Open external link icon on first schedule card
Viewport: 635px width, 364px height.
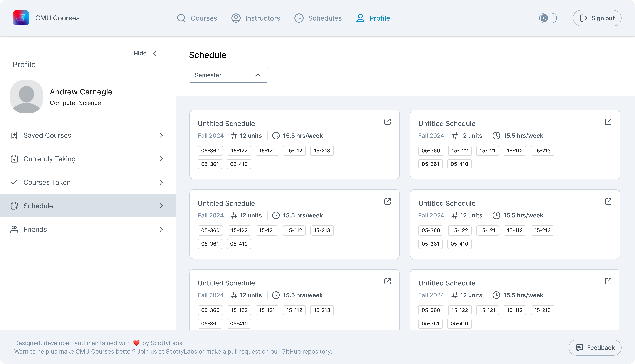tap(388, 122)
